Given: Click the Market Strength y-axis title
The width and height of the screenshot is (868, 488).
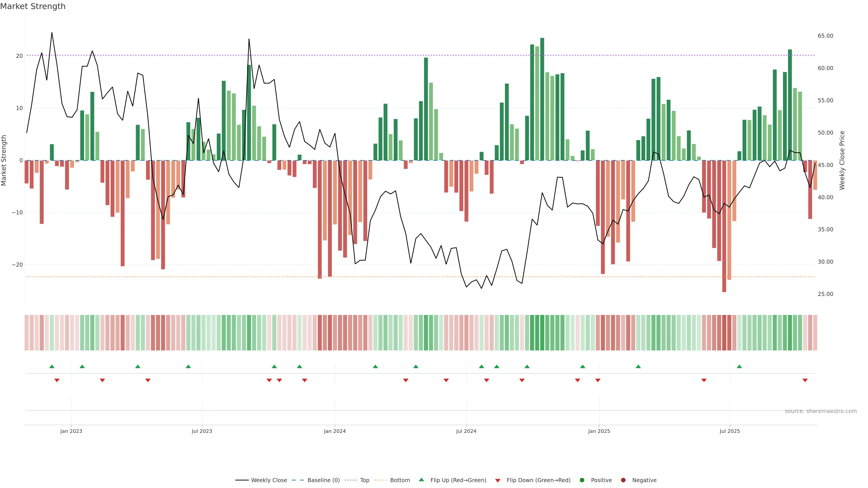Looking at the screenshot, I should coord(4,160).
